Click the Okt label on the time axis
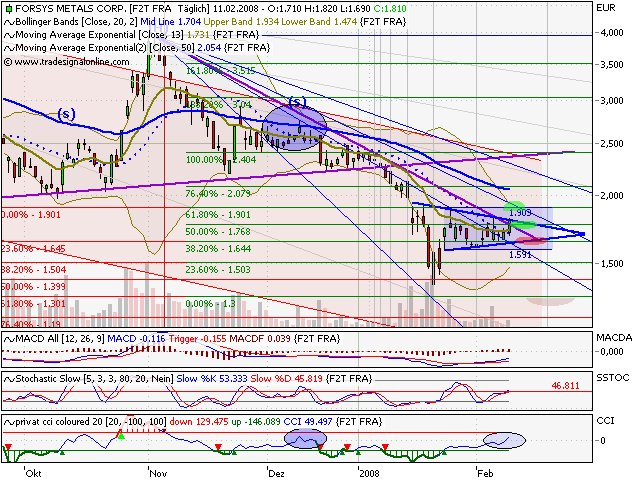This screenshot has width=640, height=480. click(x=33, y=473)
